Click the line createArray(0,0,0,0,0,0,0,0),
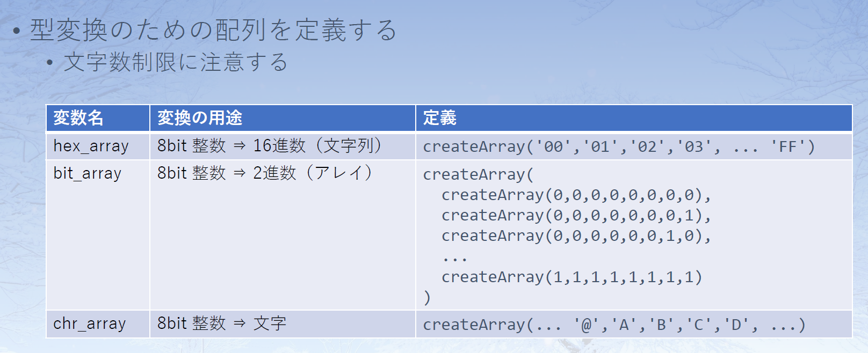The width and height of the screenshot is (868, 353). point(576,195)
